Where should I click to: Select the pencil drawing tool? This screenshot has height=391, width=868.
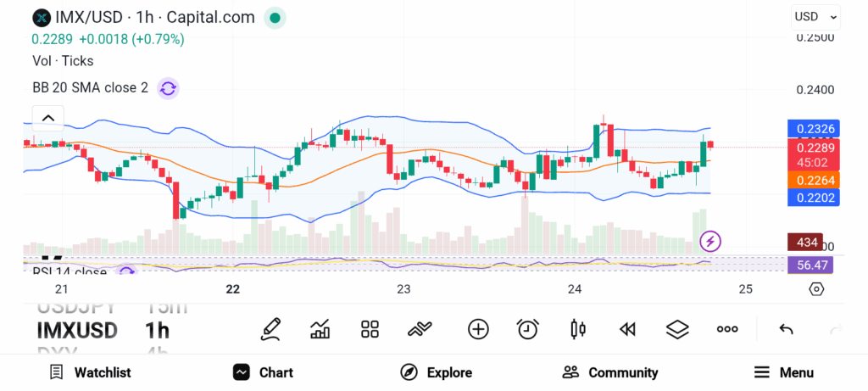[271, 329]
